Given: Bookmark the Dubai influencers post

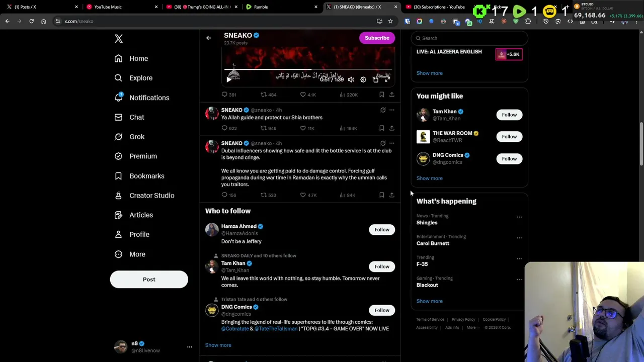Looking at the screenshot, I should click(382, 195).
